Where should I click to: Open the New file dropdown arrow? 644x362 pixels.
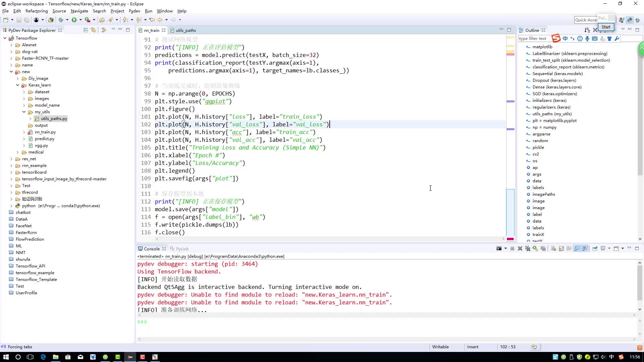[12, 20]
